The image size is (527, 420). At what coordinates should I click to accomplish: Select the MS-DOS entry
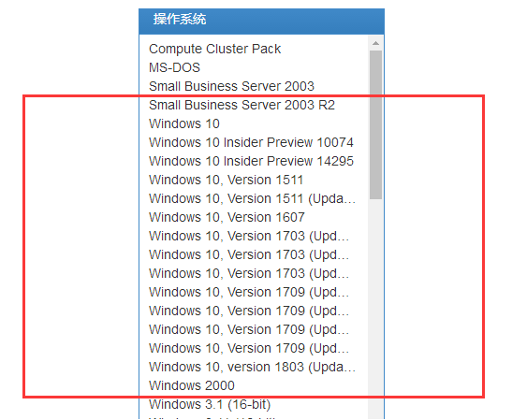pos(174,68)
